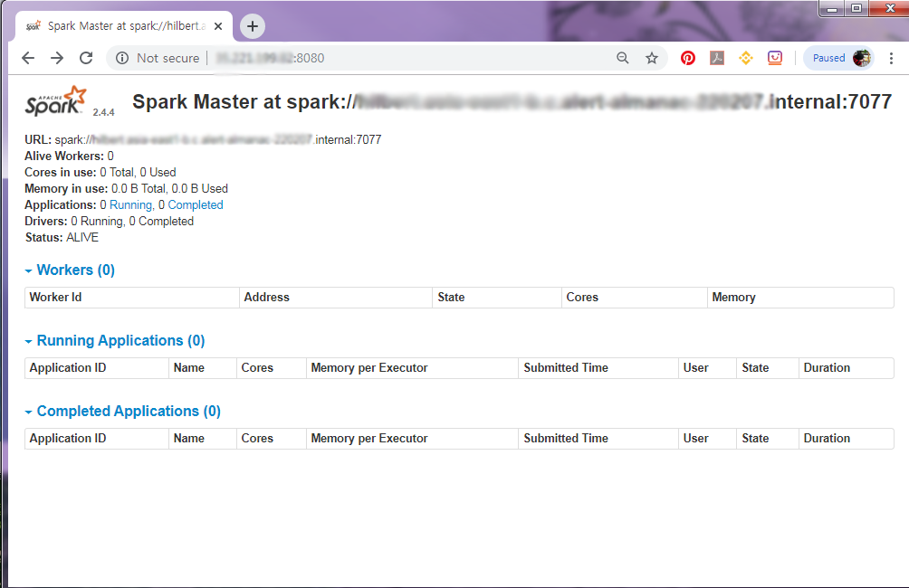Open a new browser tab
This screenshot has height=588, width=909.
(x=253, y=26)
